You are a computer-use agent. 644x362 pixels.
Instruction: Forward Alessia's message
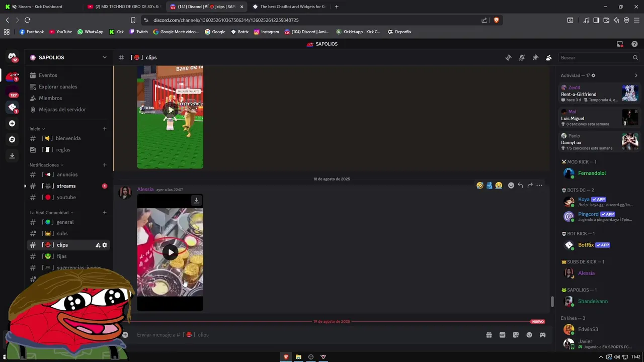(530, 186)
